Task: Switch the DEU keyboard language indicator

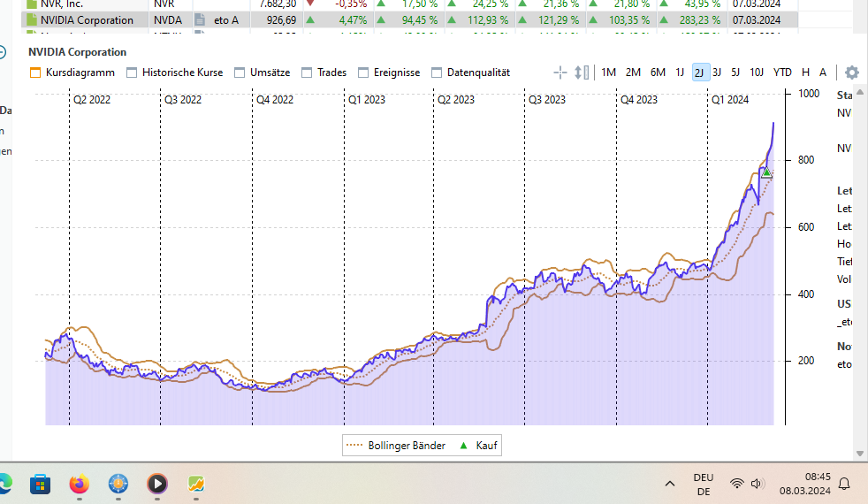Action: (704, 484)
